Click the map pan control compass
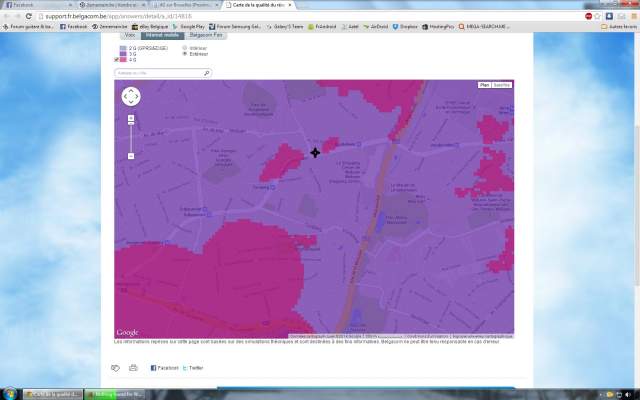 tap(131, 96)
